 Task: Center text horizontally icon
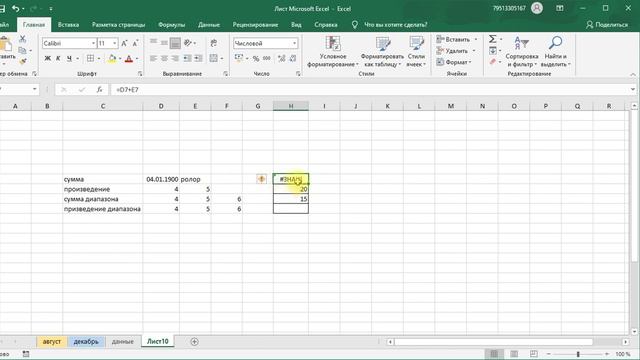(x=164, y=58)
